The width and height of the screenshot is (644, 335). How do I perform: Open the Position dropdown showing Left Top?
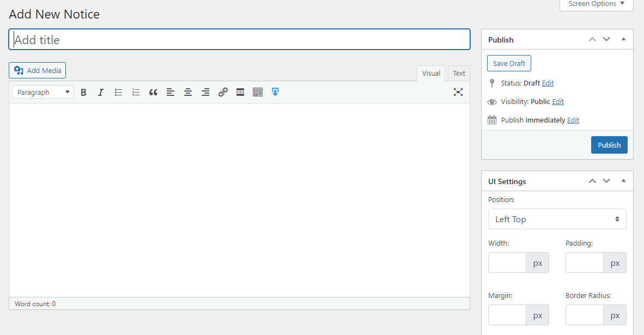(x=557, y=219)
